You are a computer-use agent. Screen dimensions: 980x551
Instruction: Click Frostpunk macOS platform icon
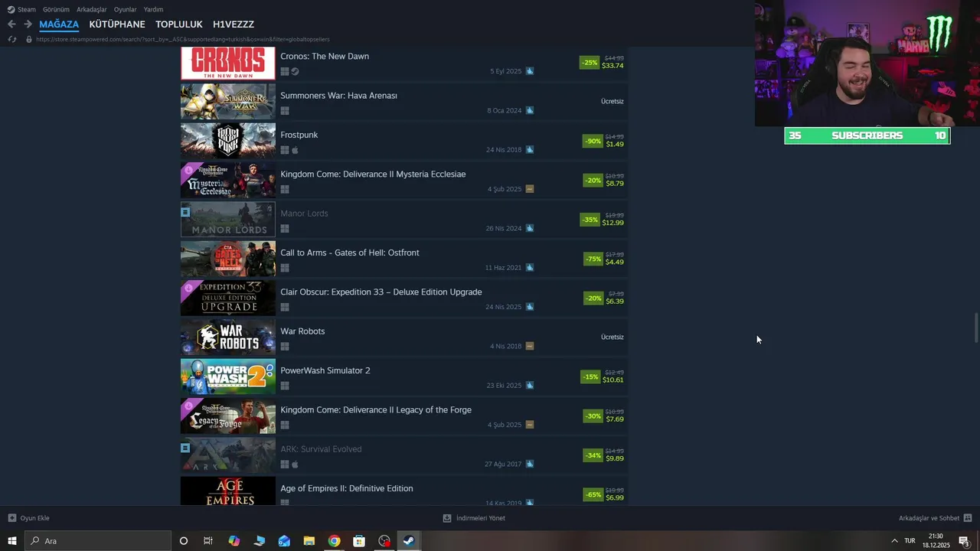295,150
